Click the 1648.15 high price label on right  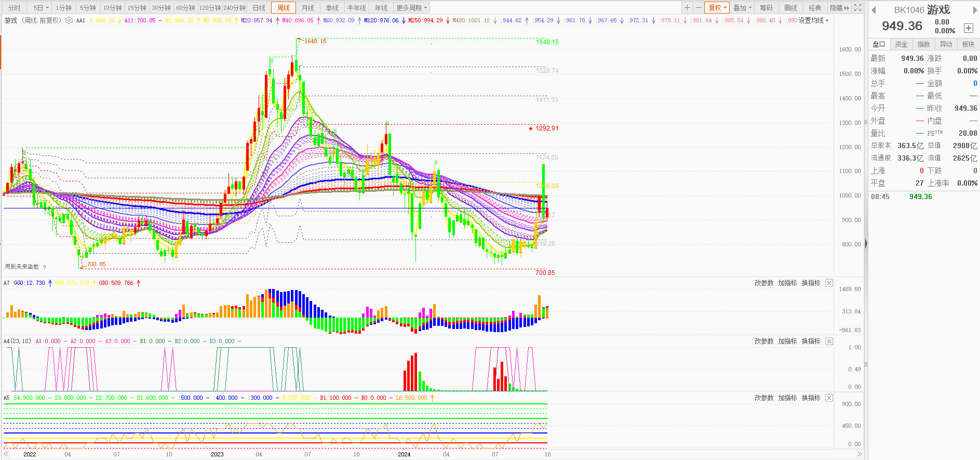coord(547,42)
